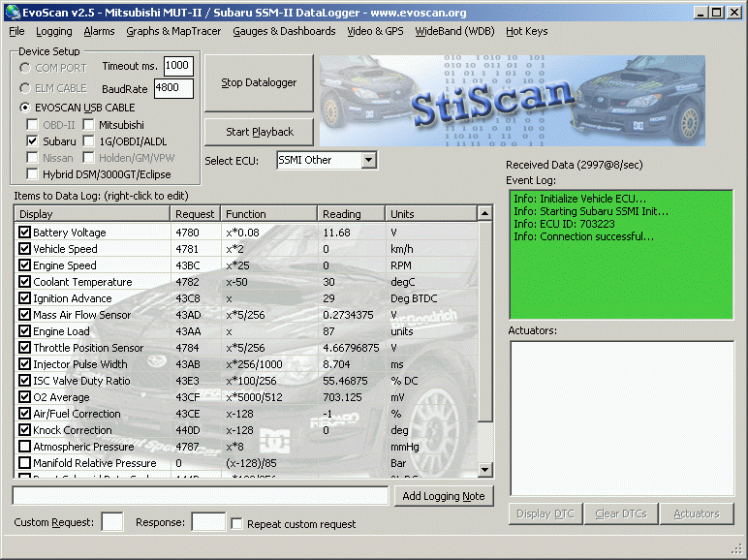Screen dimensions: 748x560
Task: Click the Actuators list box
Action: (622, 419)
